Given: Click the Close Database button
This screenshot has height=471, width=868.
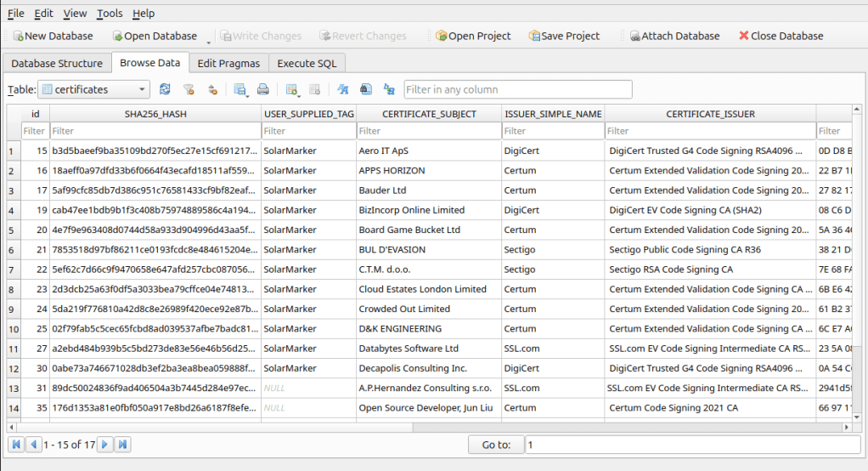Looking at the screenshot, I should tap(781, 36).
